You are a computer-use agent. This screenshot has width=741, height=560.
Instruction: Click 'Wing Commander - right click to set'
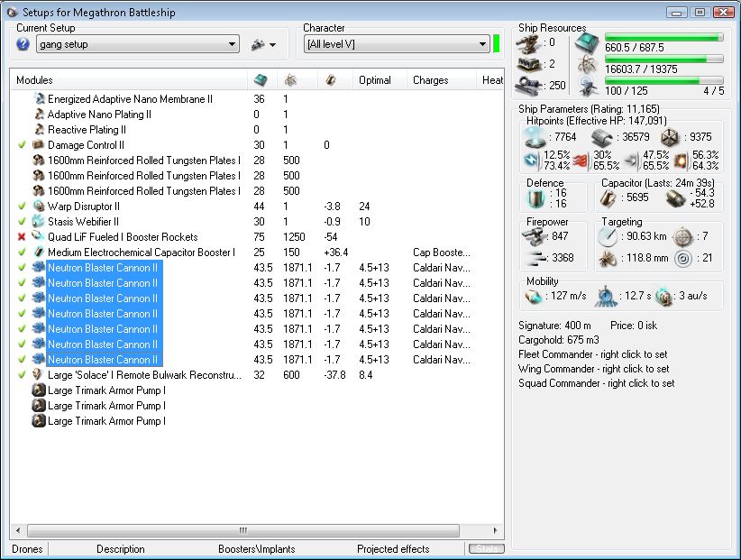(593, 369)
